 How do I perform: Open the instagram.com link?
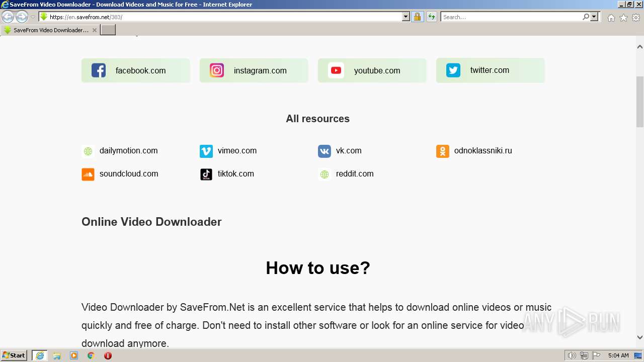tap(260, 71)
